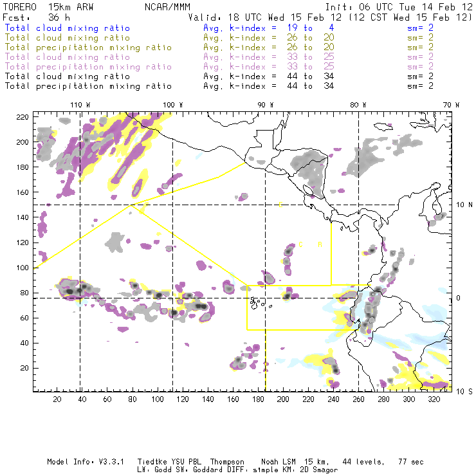Select horizontal axis tick label '280'
This screenshot has width=476, height=476.
(x=384, y=399)
